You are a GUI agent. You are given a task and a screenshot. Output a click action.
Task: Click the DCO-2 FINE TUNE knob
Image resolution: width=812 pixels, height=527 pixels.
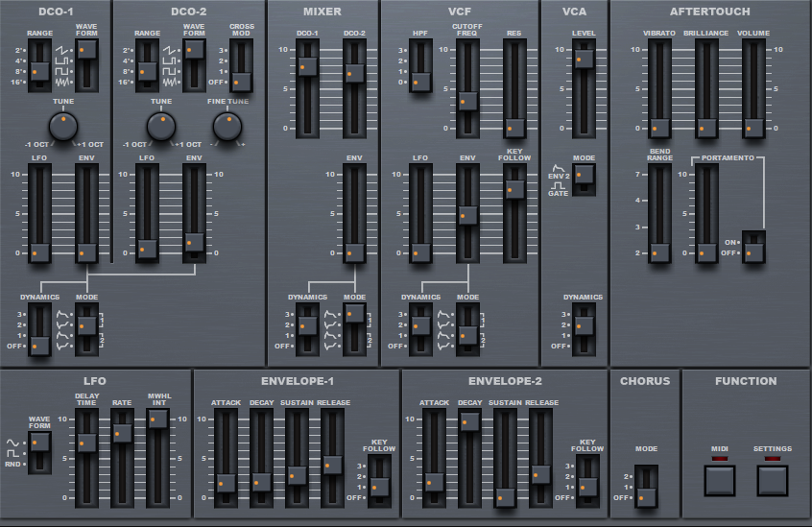tap(227, 127)
